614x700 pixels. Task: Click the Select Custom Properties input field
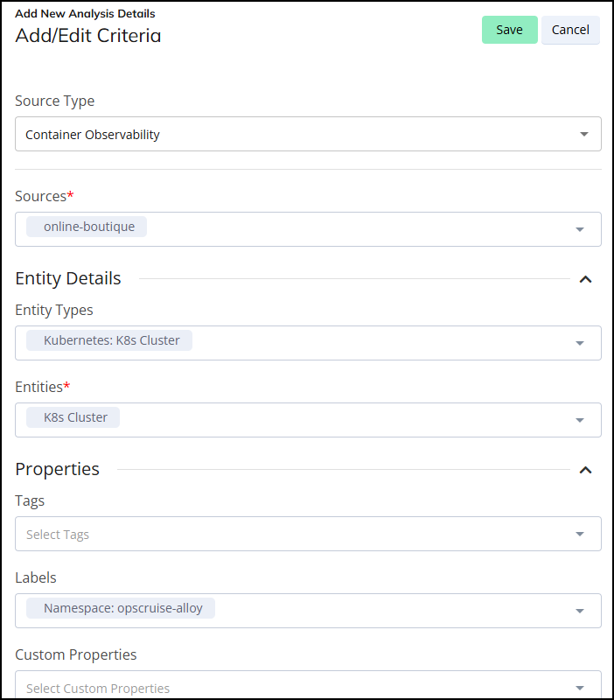[x=262, y=688]
